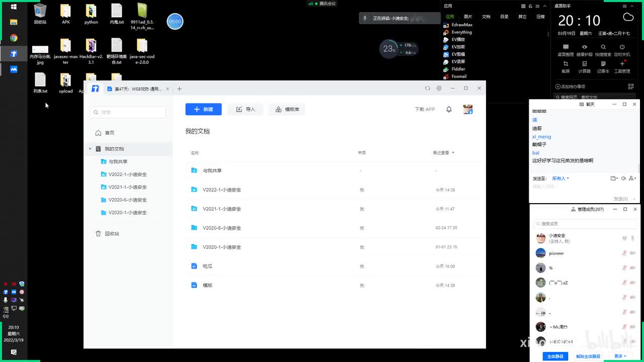Collapse the 我的文档 tree node

pos(90,149)
